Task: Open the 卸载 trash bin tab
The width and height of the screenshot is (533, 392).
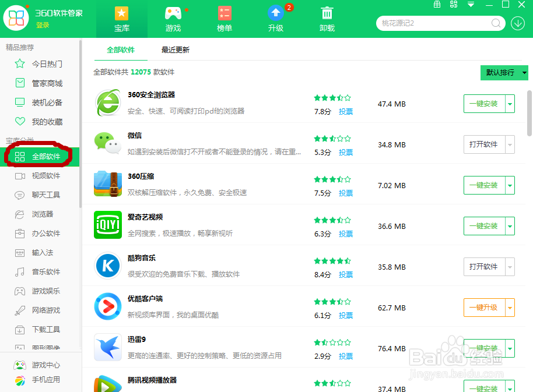Action: tap(327, 19)
